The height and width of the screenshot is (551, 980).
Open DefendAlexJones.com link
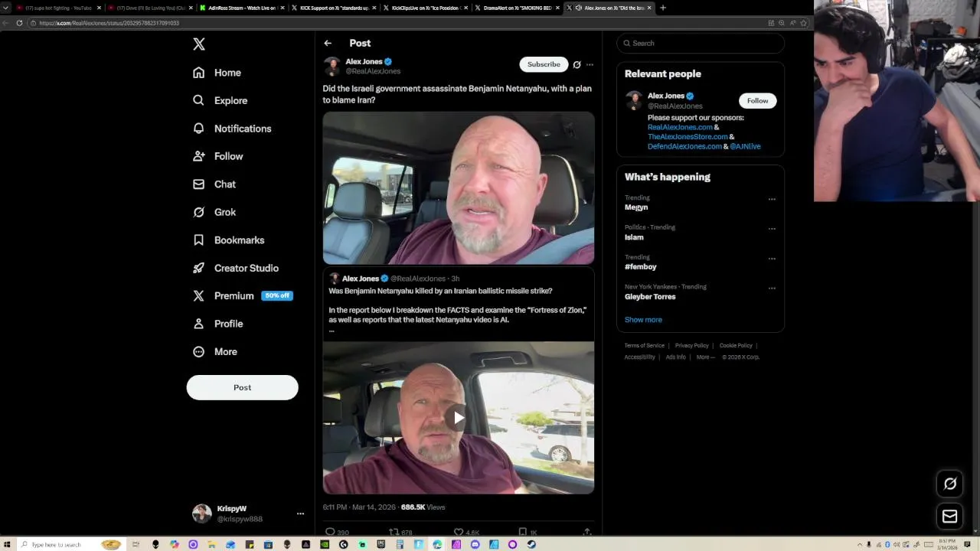click(x=684, y=146)
